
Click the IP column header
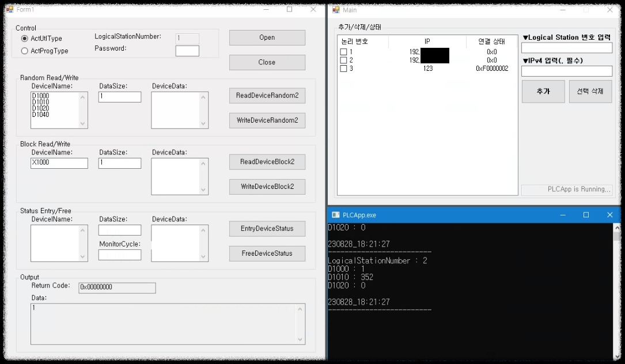coord(427,41)
